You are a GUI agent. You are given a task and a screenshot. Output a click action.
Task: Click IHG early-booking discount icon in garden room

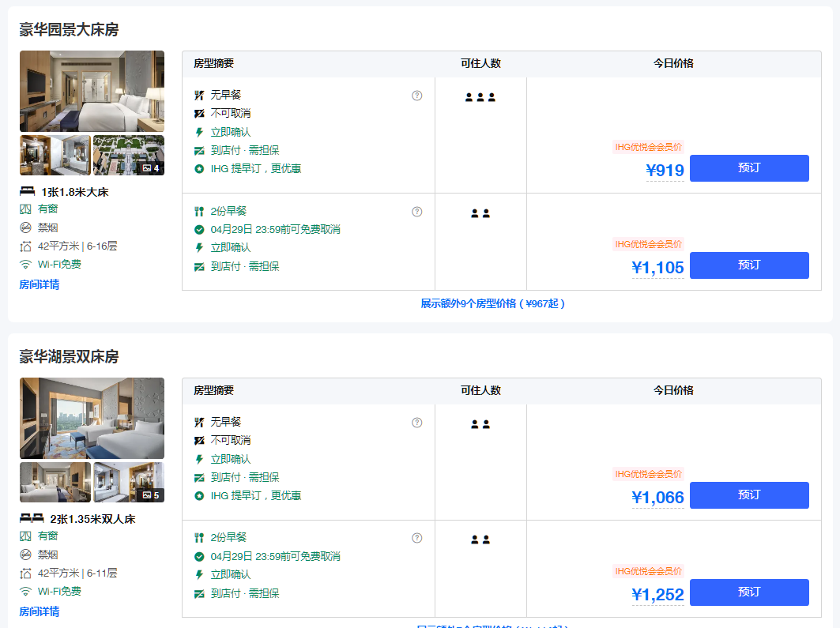[199, 168]
